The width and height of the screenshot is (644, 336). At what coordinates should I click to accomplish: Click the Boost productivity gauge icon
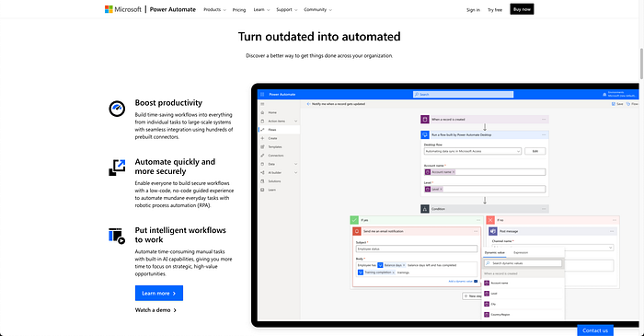(117, 109)
